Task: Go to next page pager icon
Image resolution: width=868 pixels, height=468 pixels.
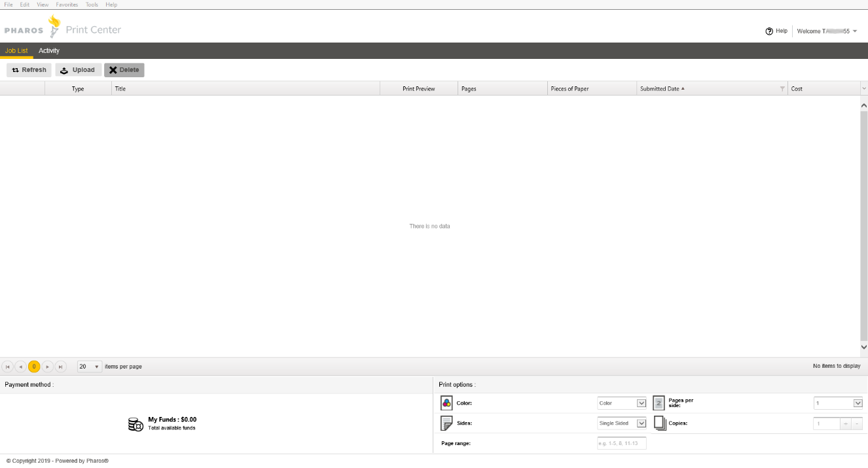Action: click(48, 367)
